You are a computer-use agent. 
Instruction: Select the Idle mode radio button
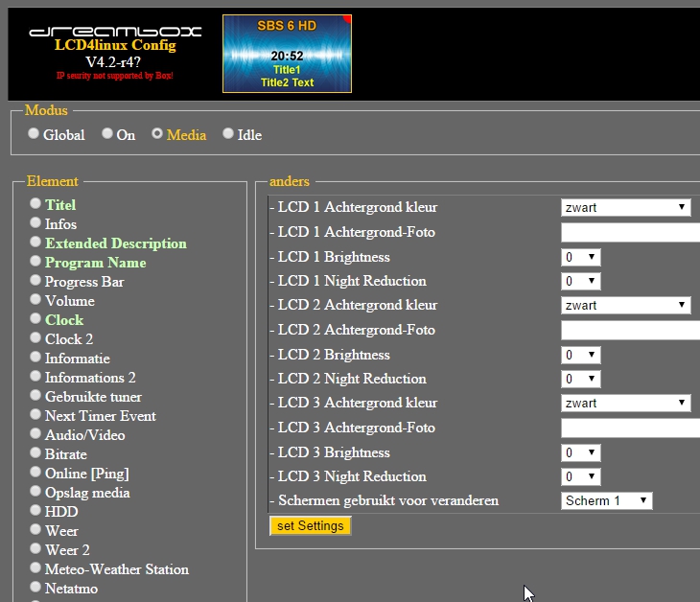coord(228,133)
